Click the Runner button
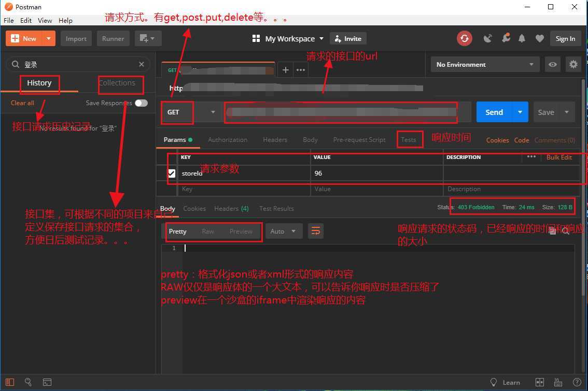The width and height of the screenshot is (588, 391). tap(113, 38)
